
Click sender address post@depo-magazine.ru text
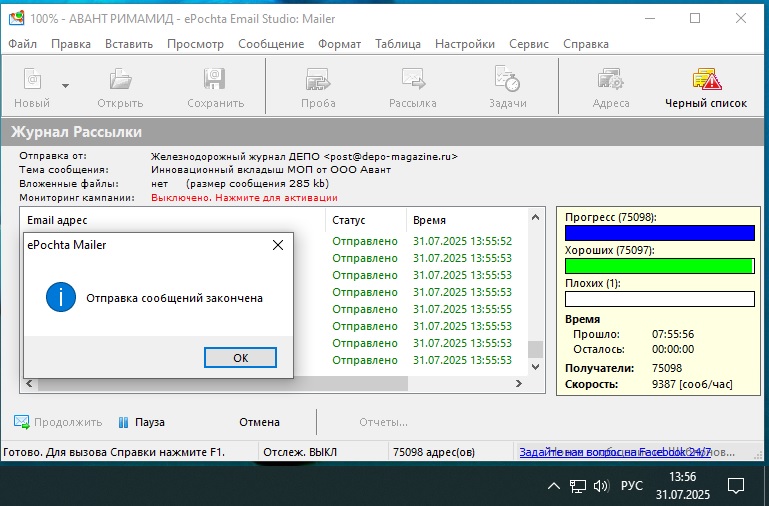391,156
